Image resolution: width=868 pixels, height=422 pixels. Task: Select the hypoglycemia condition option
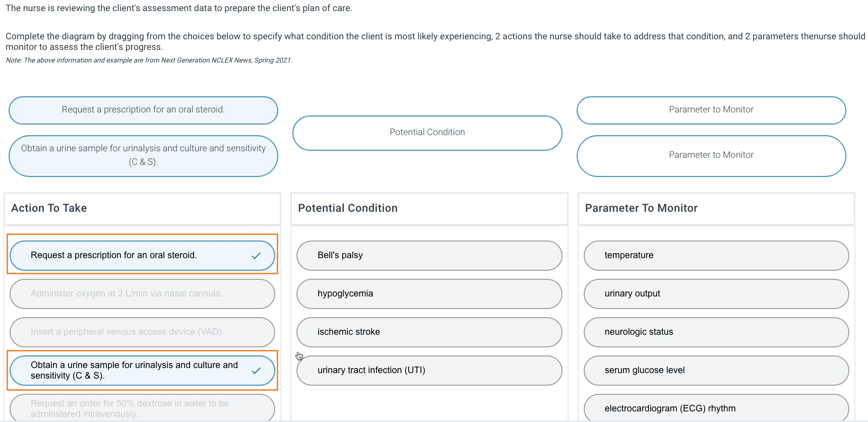point(428,294)
